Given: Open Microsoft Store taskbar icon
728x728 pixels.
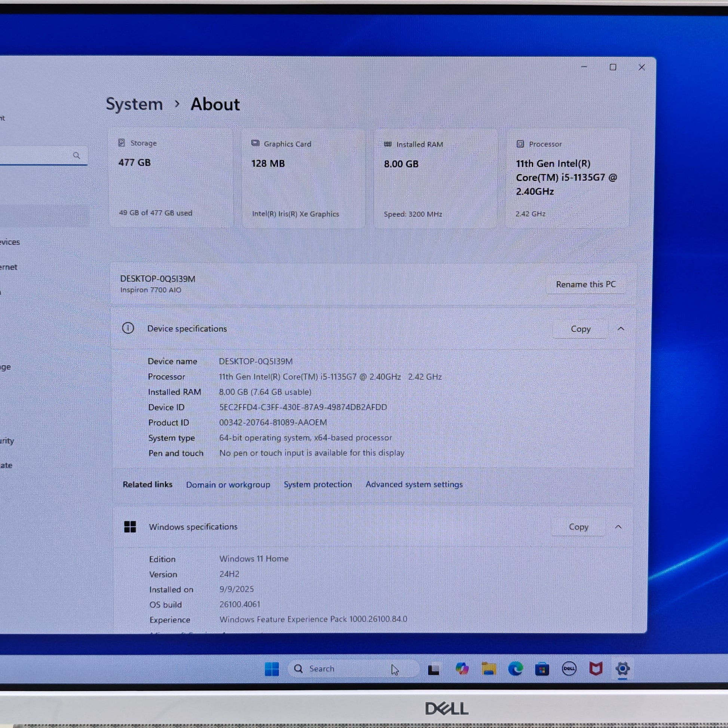Looking at the screenshot, I should point(542,669).
